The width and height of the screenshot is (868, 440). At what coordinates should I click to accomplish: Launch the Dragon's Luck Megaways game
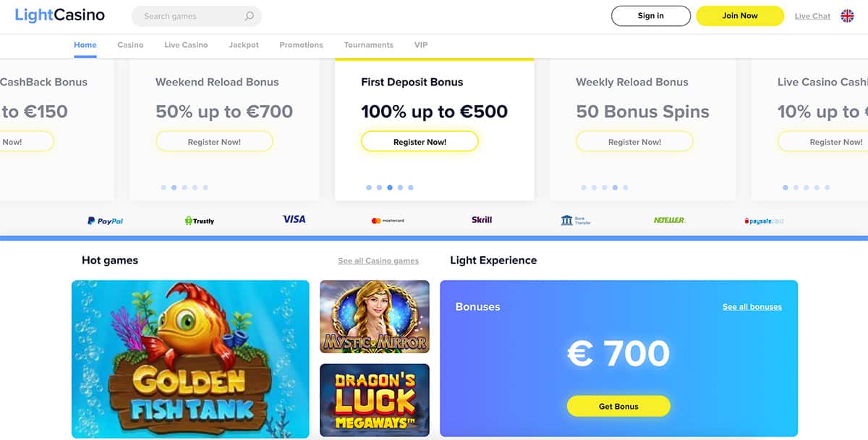tap(375, 400)
